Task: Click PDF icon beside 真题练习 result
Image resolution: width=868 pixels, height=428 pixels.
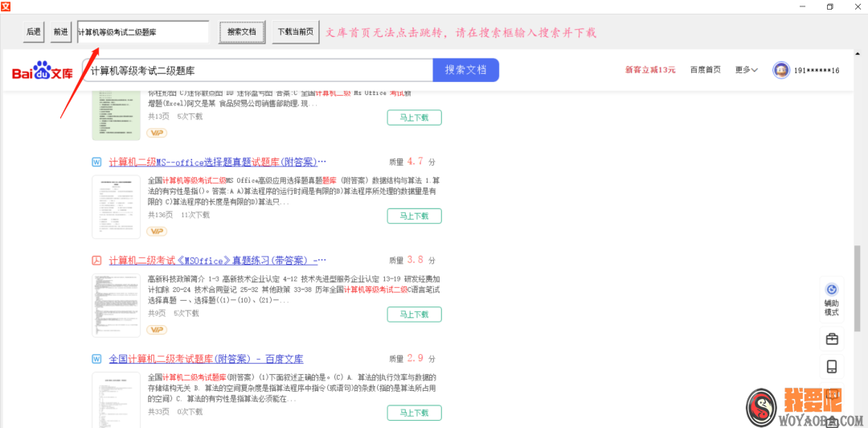Action: pos(96,261)
